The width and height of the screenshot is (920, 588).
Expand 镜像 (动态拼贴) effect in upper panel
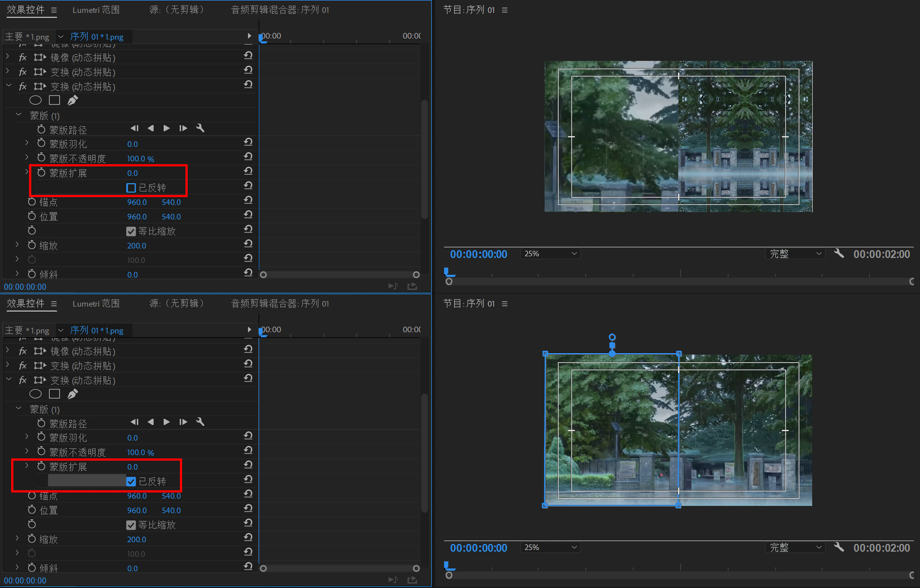point(8,56)
